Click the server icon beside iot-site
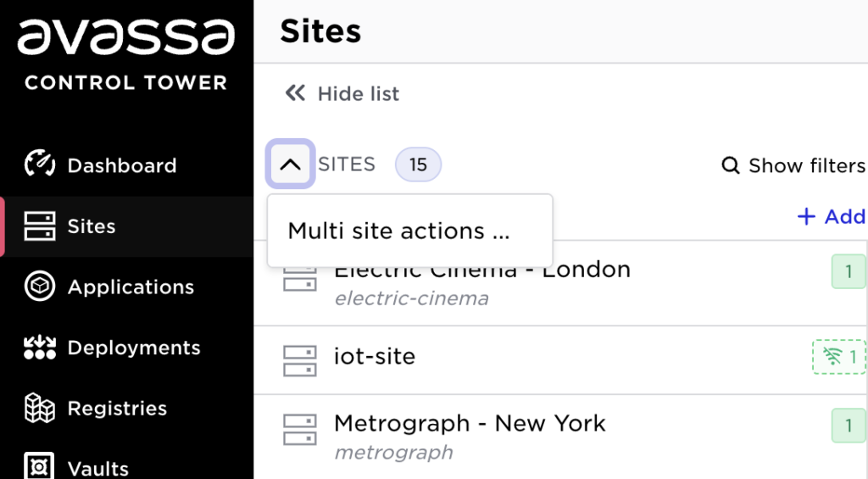 point(300,361)
